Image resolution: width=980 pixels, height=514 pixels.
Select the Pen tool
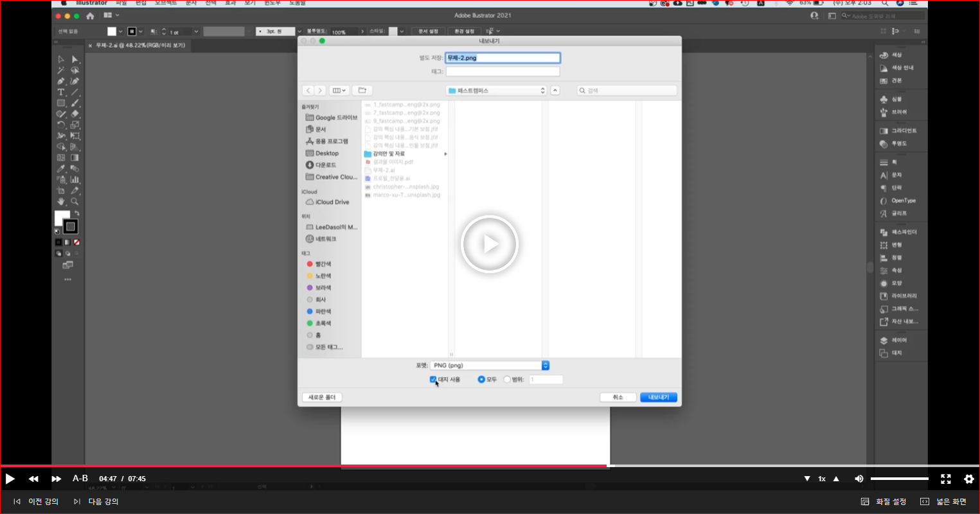coord(61,82)
